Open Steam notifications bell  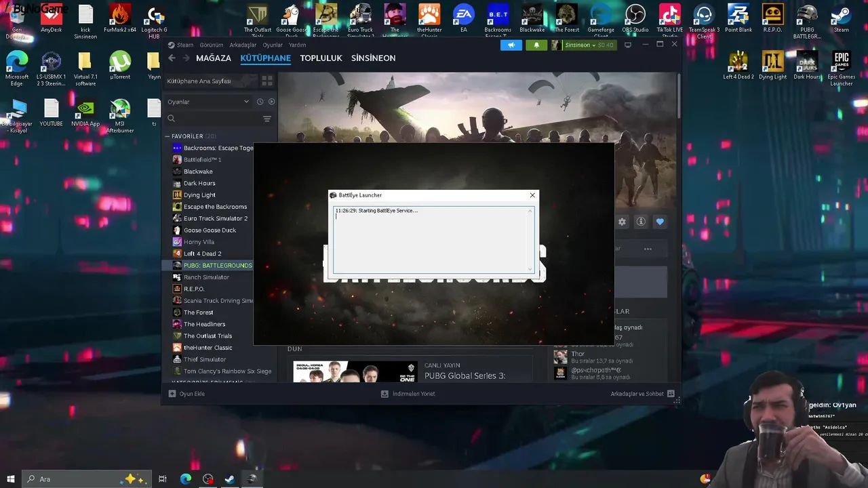[536, 45]
